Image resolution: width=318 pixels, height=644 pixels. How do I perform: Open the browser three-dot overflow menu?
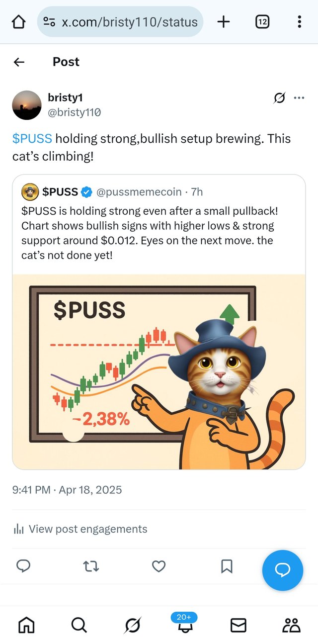[299, 22]
